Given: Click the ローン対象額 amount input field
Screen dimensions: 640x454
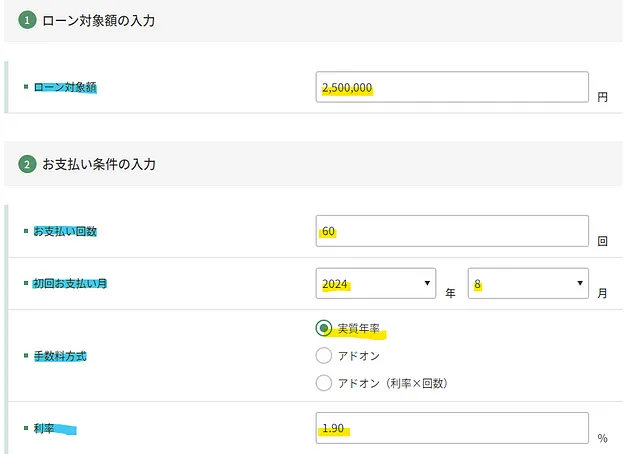Looking at the screenshot, I should point(451,88).
